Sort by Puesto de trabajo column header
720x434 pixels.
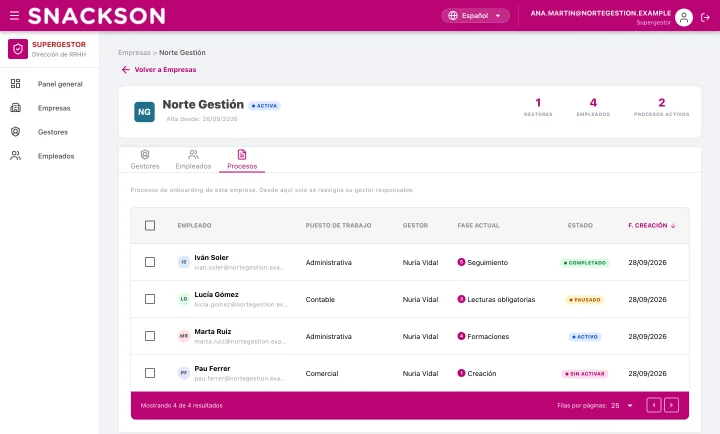coord(338,225)
